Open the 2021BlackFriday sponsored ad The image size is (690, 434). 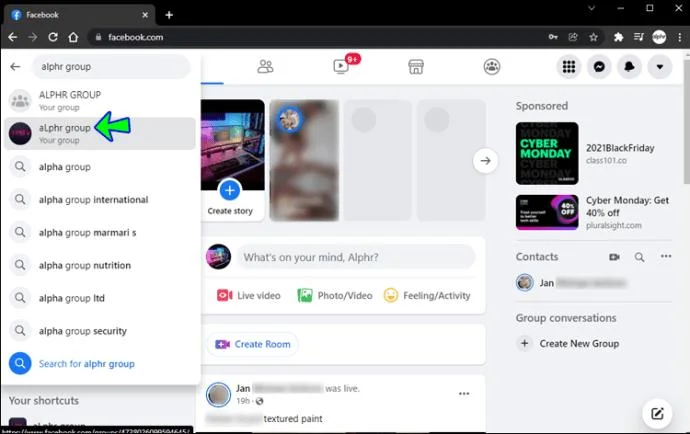point(593,154)
